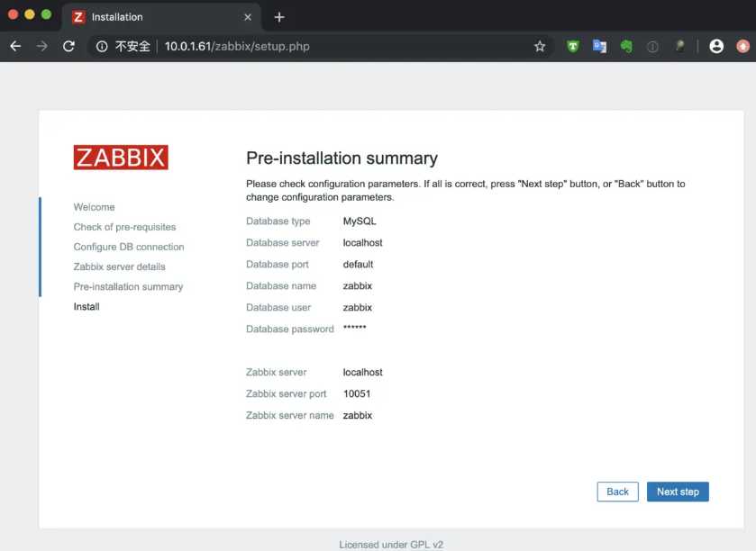Image resolution: width=756 pixels, height=551 pixels.
Task: Select the Installation browser tab
Action: 161,17
